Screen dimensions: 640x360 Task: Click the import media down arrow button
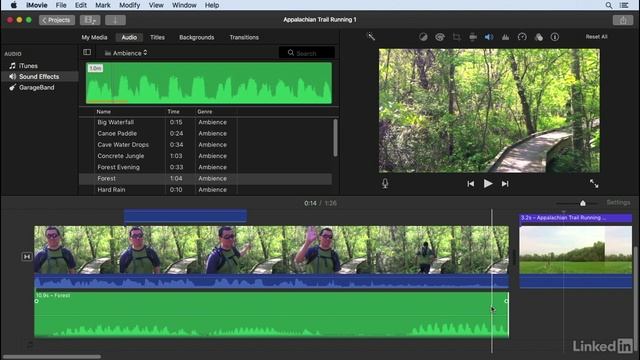coord(115,20)
